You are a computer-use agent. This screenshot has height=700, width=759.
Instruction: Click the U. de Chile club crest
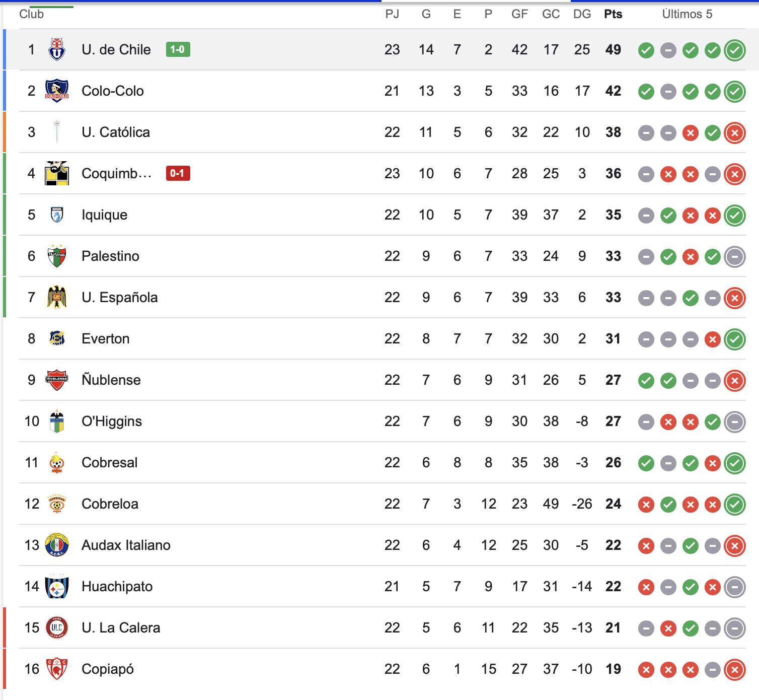coord(56,50)
